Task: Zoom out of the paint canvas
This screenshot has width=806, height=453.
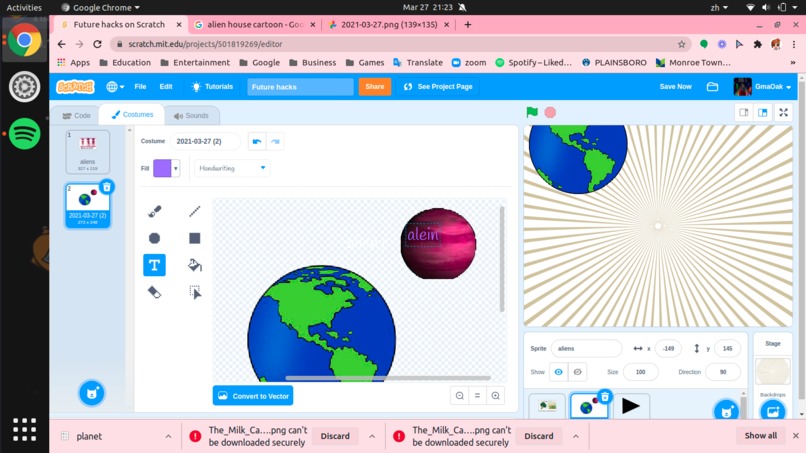Action: [460, 396]
